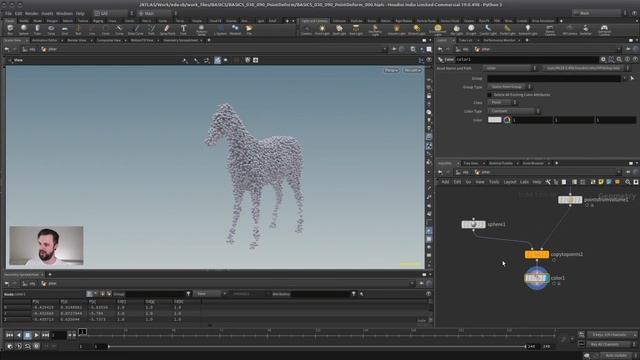Image resolution: width=640 pixels, height=360 pixels.
Task: Open the Color Type dropdown
Action: [x=514, y=111]
